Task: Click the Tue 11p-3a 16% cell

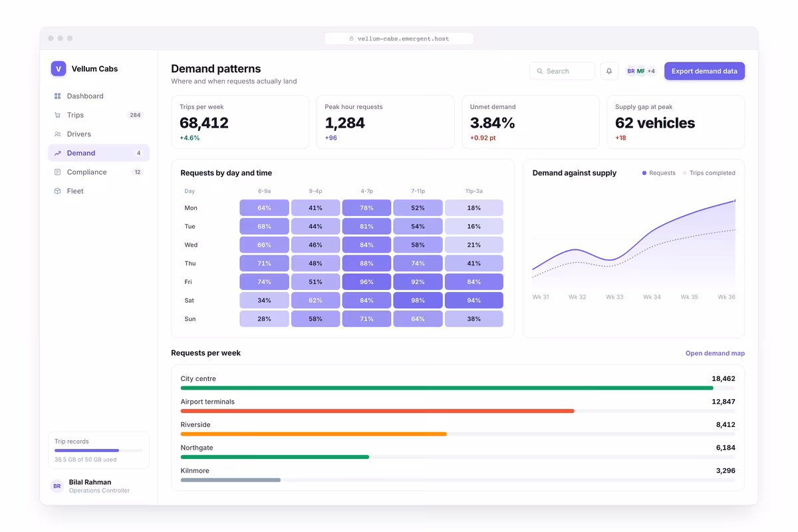Action: [474, 227]
